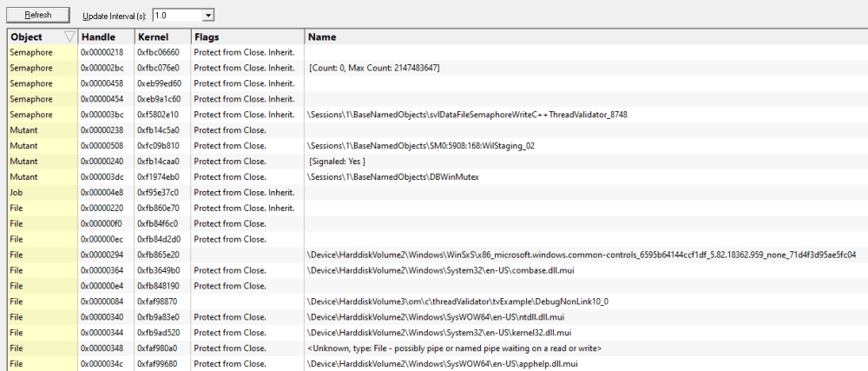Click the apphelp.dll.mui file path
868x371 pixels.
[443, 363]
